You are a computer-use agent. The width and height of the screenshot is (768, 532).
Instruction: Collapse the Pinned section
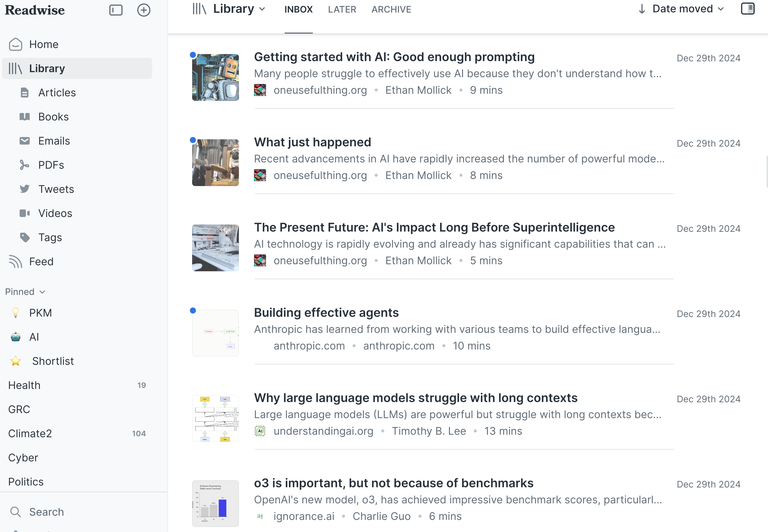click(42, 292)
